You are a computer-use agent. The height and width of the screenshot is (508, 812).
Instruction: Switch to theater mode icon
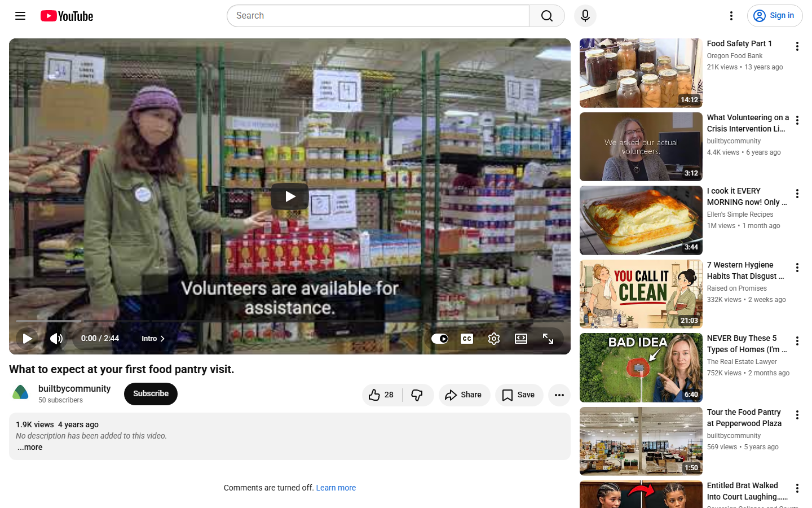[521, 339]
